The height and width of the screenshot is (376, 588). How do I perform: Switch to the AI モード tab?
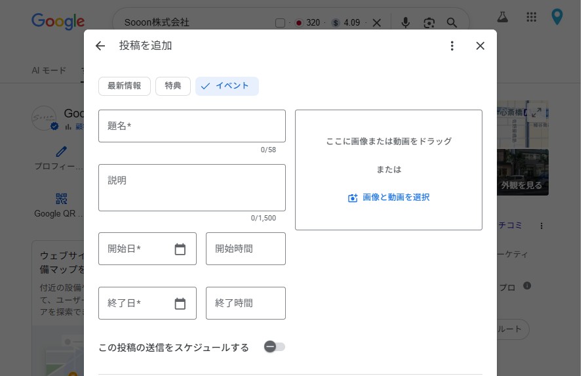click(x=49, y=70)
